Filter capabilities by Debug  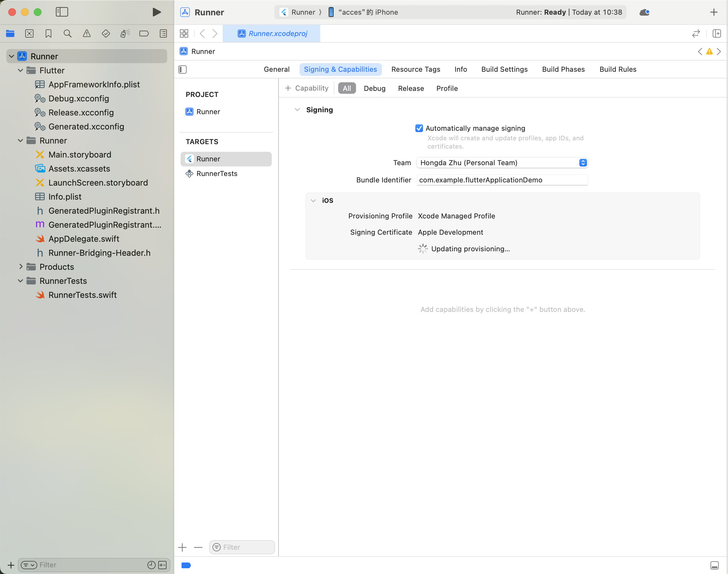(x=374, y=88)
